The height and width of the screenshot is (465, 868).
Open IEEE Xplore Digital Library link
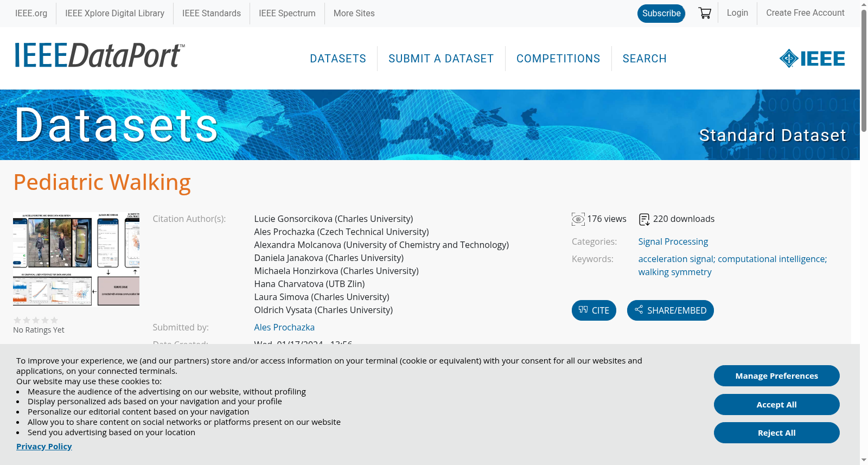click(x=114, y=13)
